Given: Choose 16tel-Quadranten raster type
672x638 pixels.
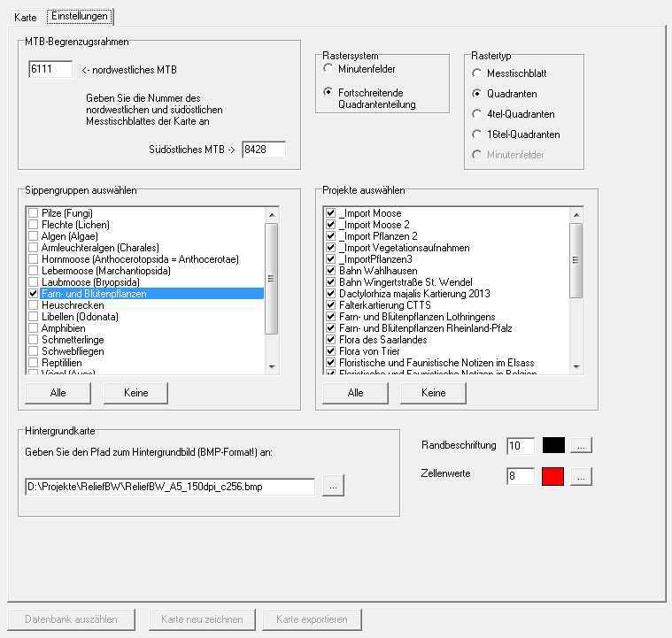Looking at the screenshot, I should point(476,135).
